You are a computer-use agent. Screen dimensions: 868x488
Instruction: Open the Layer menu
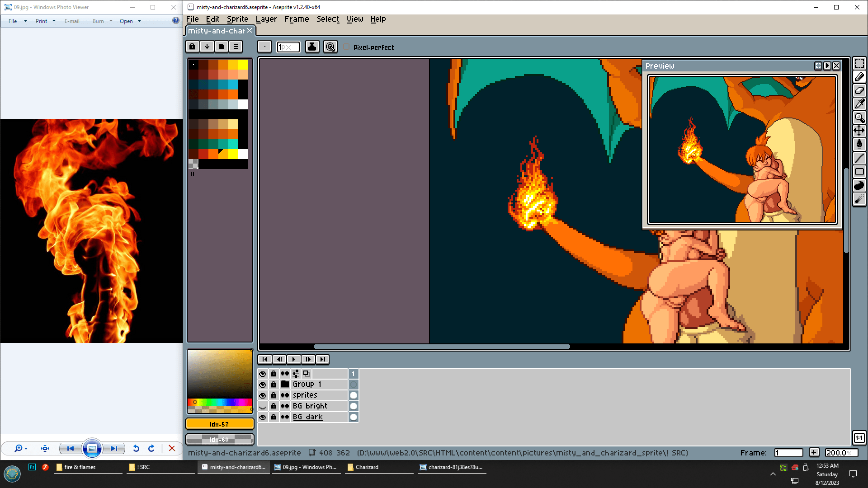[266, 19]
